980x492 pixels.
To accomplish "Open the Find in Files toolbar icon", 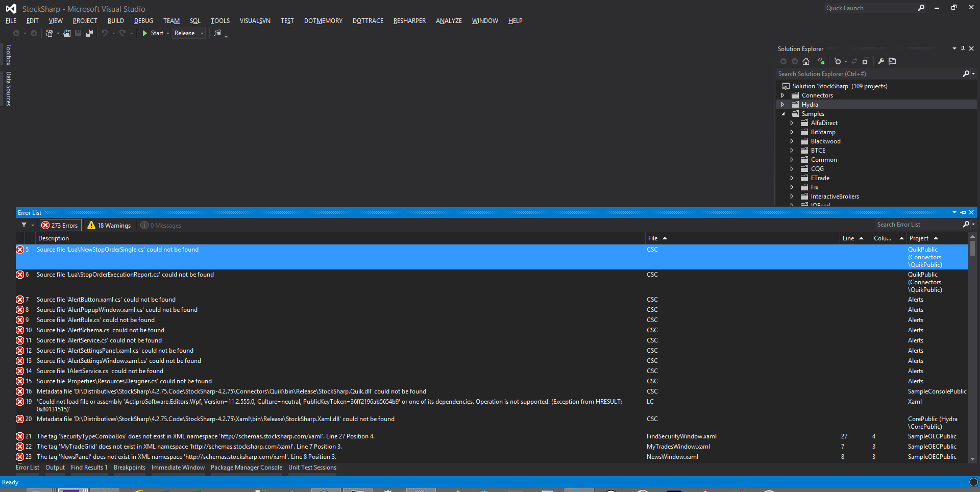I will (x=217, y=33).
